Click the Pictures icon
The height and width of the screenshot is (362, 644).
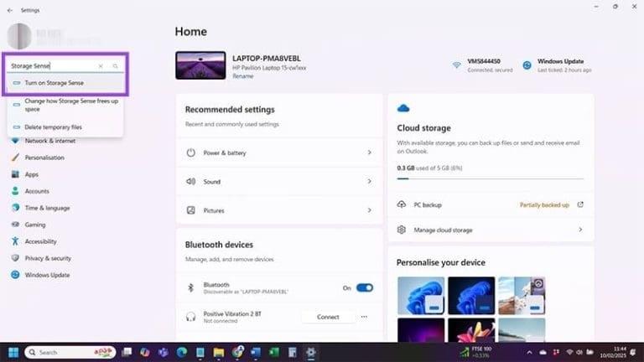tap(191, 210)
